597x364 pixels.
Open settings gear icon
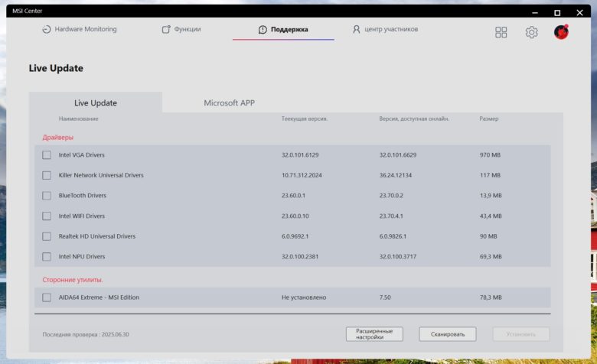click(531, 32)
